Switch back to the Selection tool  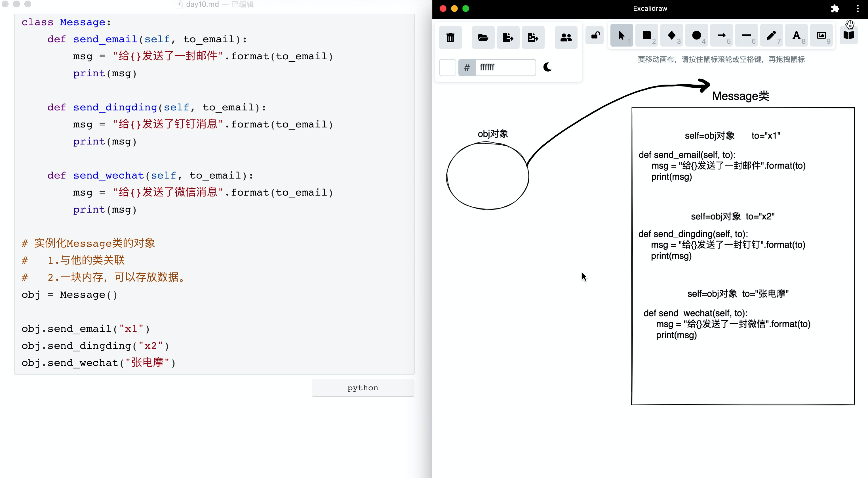622,35
